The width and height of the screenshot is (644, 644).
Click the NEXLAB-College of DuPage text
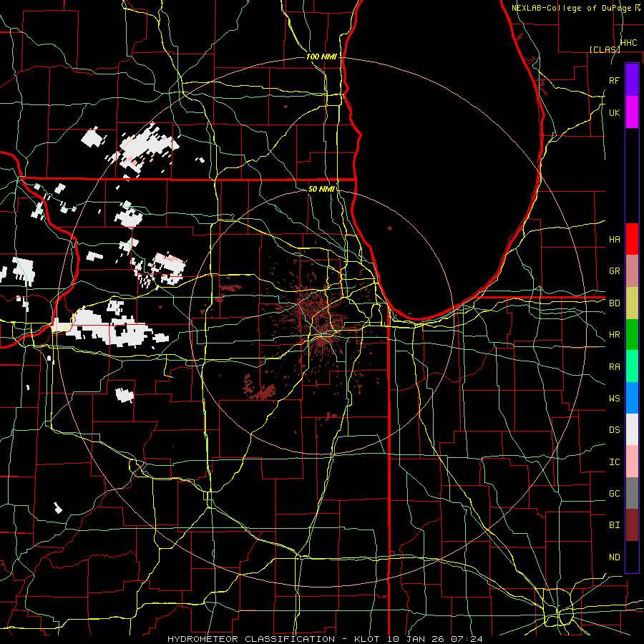coord(572,8)
